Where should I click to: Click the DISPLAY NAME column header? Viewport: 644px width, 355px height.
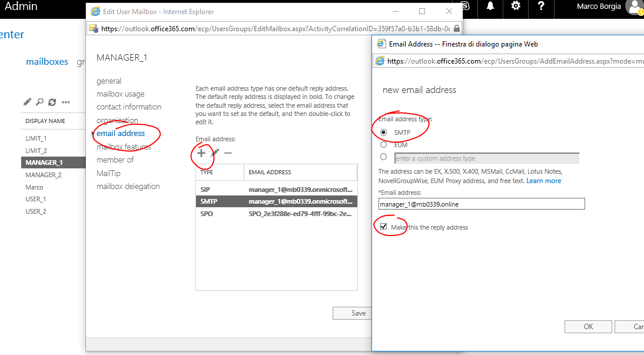(45, 121)
